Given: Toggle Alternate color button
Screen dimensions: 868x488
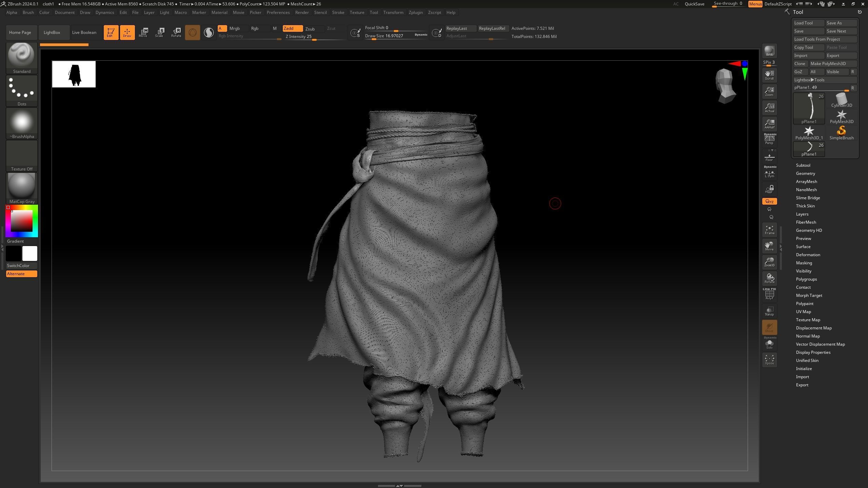Looking at the screenshot, I should tap(22, 274).
